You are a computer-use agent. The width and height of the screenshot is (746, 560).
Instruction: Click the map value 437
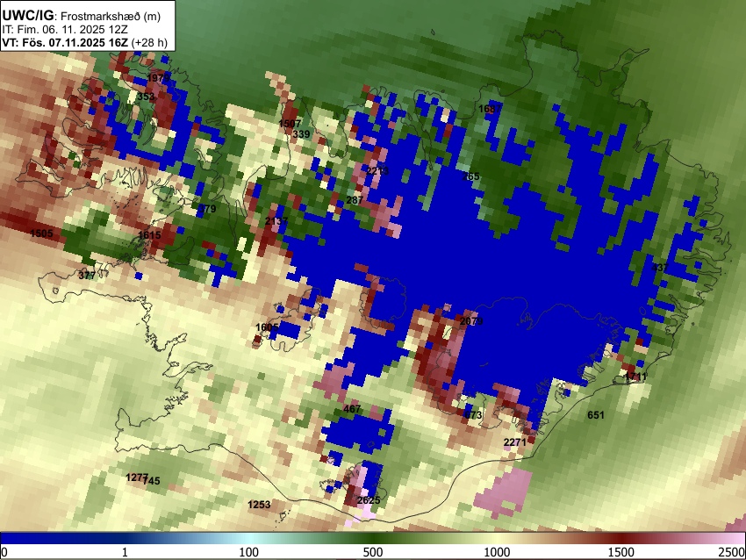pyautogui.click(x=660, y=268)
